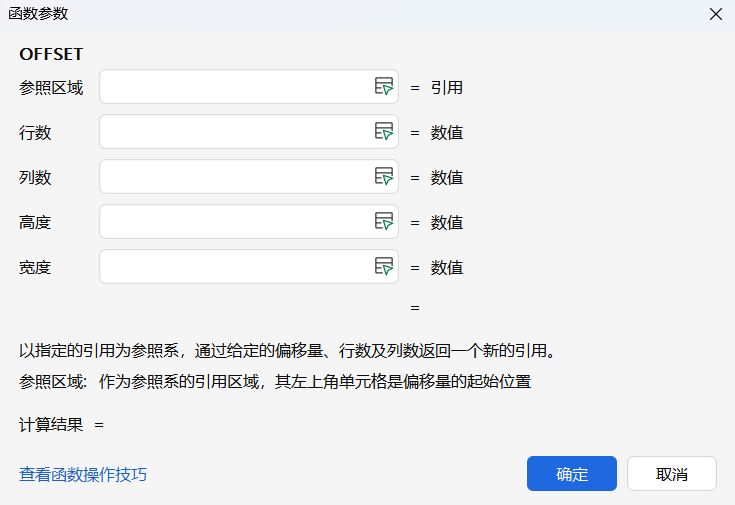This screenshot has width=735, height=505.
Task: Open the 查看函数操作技巧 link
Action: [x=83, y=474]
